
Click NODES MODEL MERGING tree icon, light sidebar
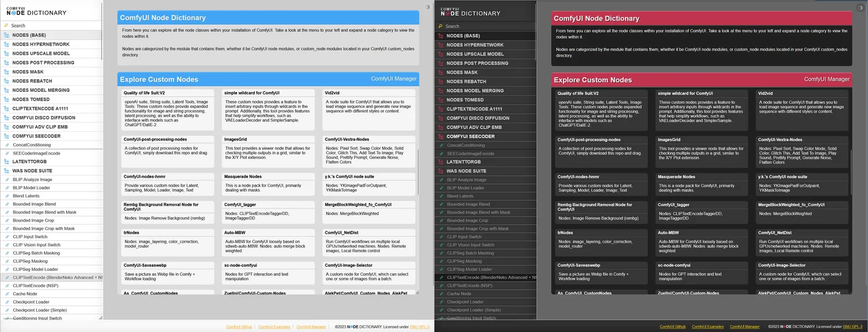point(6,90)
